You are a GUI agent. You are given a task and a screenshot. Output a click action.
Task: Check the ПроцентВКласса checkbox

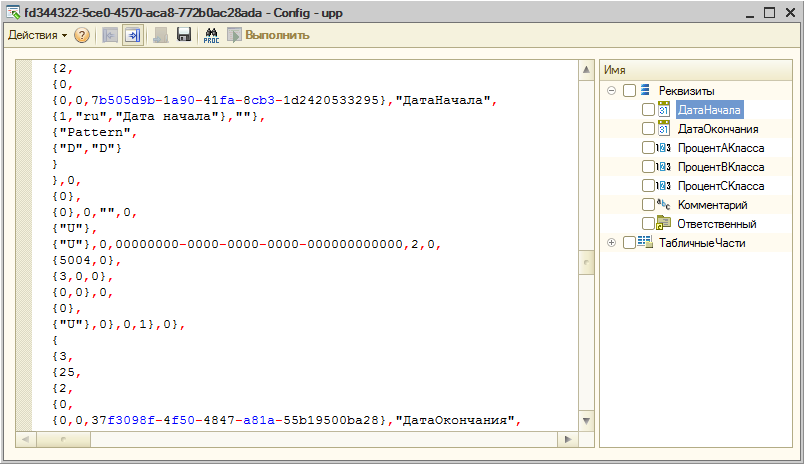click(x=648, y=167)
